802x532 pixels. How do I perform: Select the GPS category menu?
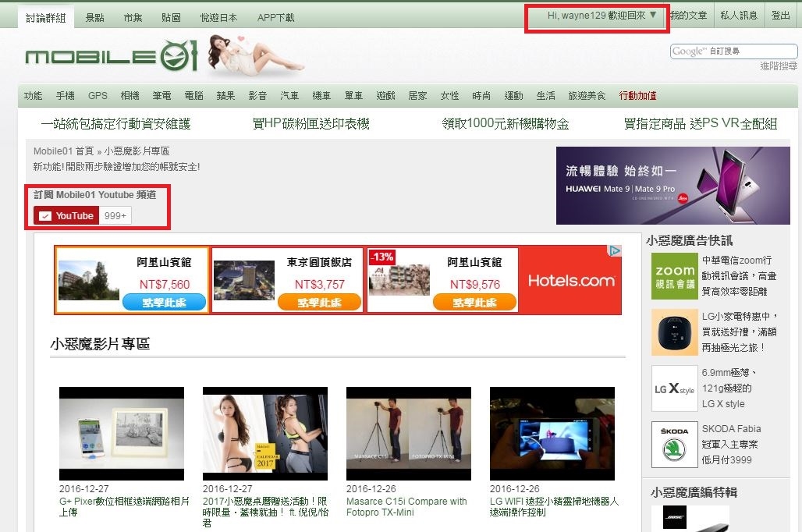(98, 96)
